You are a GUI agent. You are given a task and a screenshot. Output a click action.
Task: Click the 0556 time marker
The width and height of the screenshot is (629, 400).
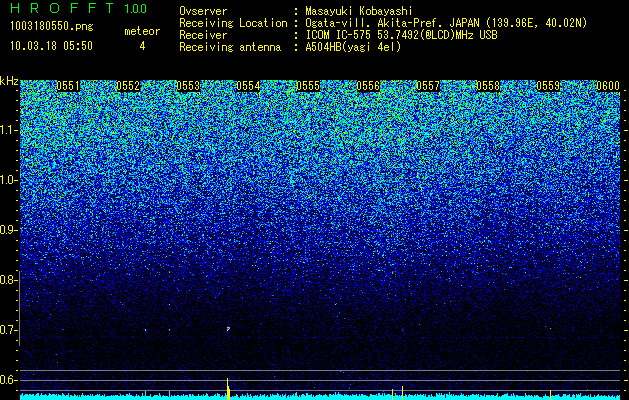coord(368,86)
